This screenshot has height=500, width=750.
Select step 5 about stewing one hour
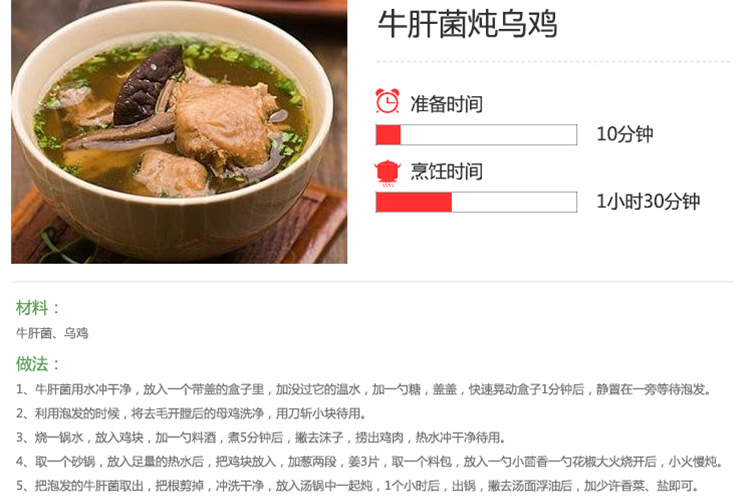coord(358,486)
